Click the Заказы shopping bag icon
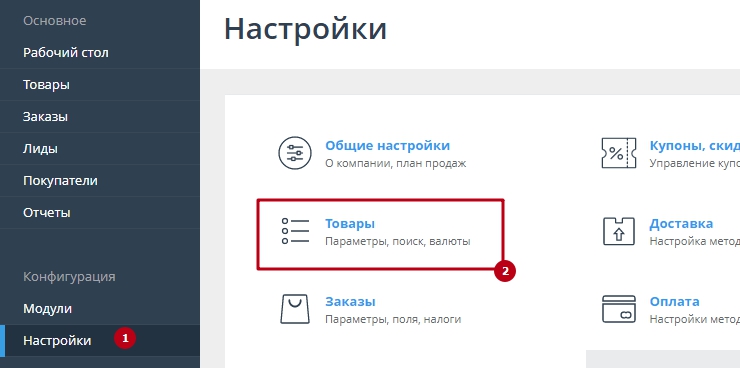 295,309
